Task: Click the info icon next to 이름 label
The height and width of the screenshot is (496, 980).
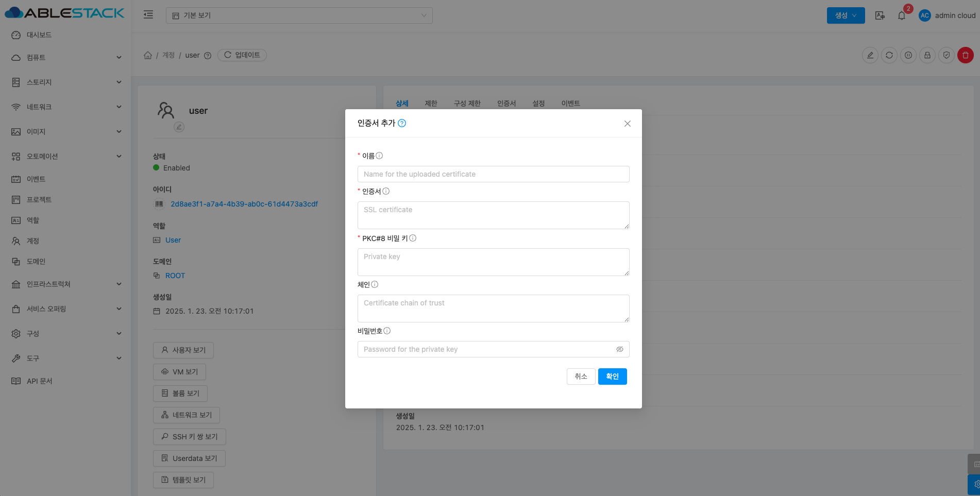Action: 379,156
